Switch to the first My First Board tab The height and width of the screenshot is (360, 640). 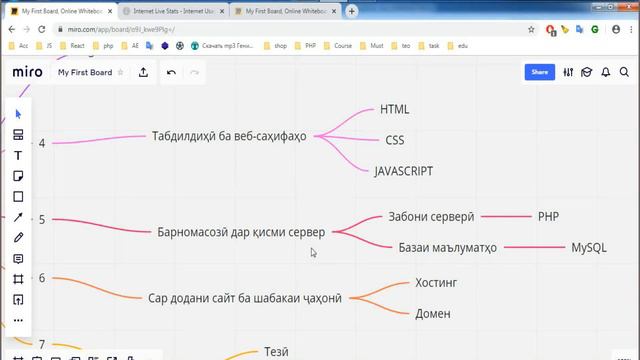click(x=61, y=11)
